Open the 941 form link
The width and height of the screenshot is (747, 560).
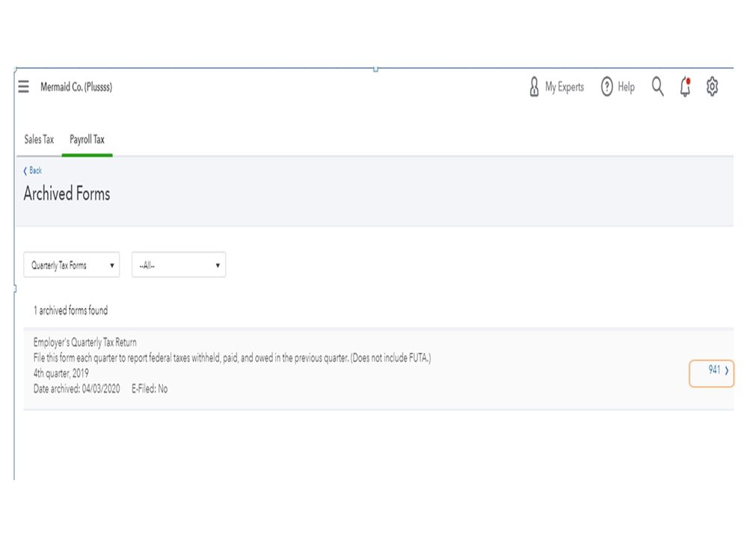(x=714, y=370)
